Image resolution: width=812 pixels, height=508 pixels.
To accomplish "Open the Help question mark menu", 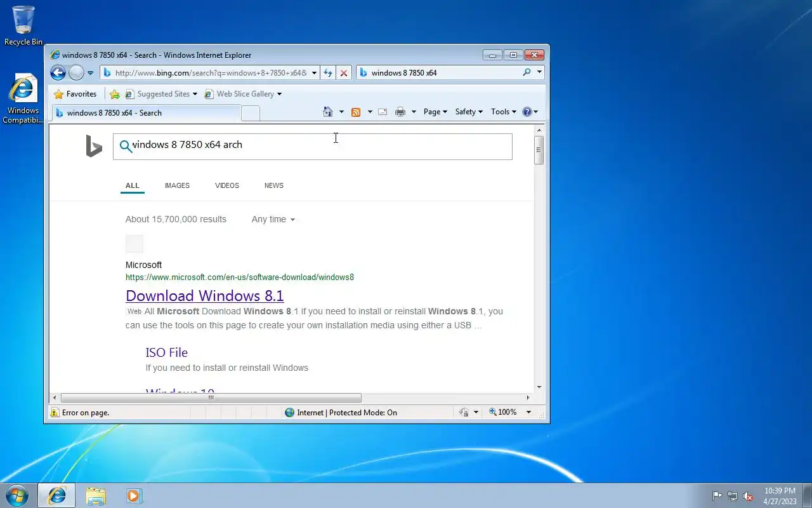I will [x=530, y=112].
